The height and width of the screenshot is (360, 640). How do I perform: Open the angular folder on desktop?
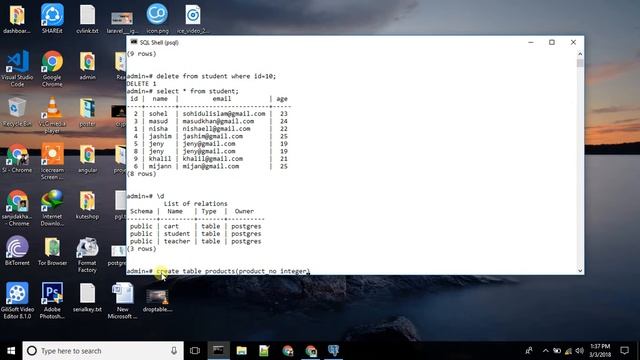coord(87,158)
